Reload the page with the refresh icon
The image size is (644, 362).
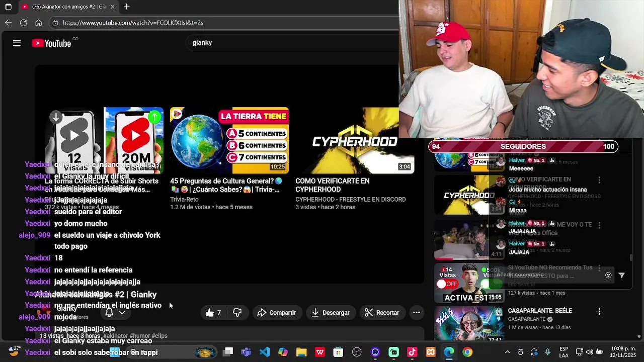[23, 23]
